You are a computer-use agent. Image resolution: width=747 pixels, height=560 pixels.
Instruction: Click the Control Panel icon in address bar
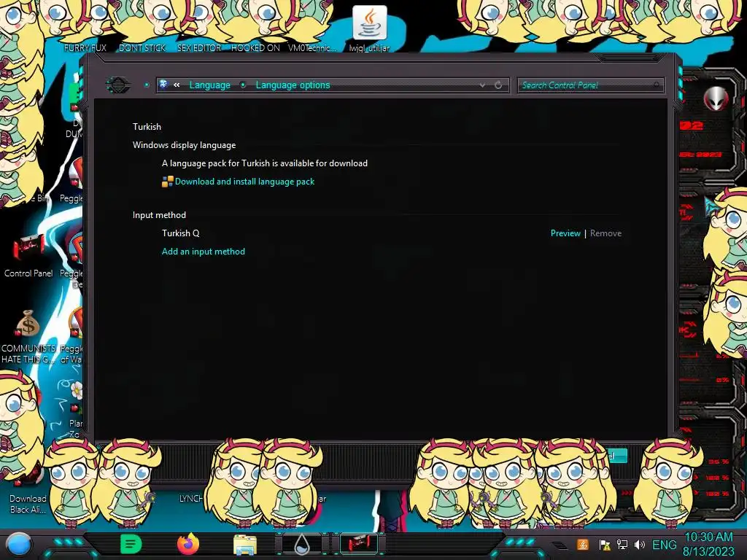click(x=163, y=85)
